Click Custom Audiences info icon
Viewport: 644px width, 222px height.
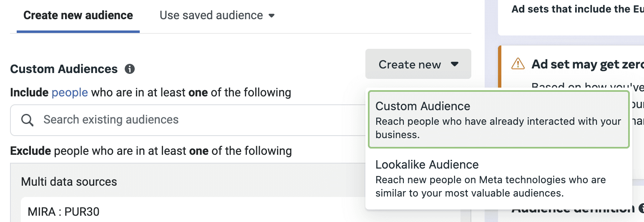[130, 69]
